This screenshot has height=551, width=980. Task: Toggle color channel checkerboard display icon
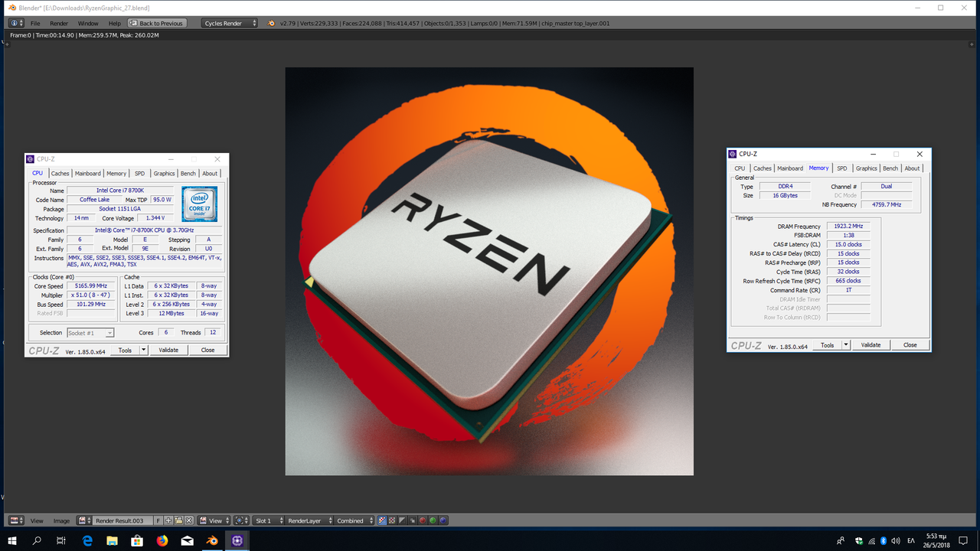pyautogui.click(x=392, y=520)
